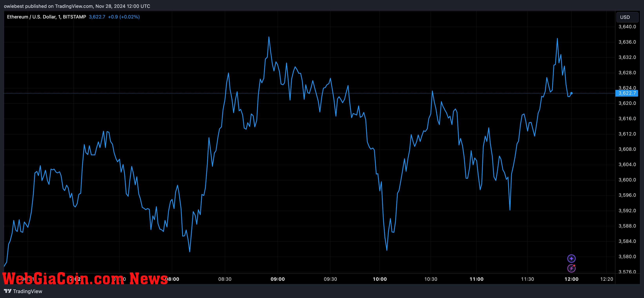Click the 3,636.0 price axis label
644x298 pixels.
coord(627,42)
